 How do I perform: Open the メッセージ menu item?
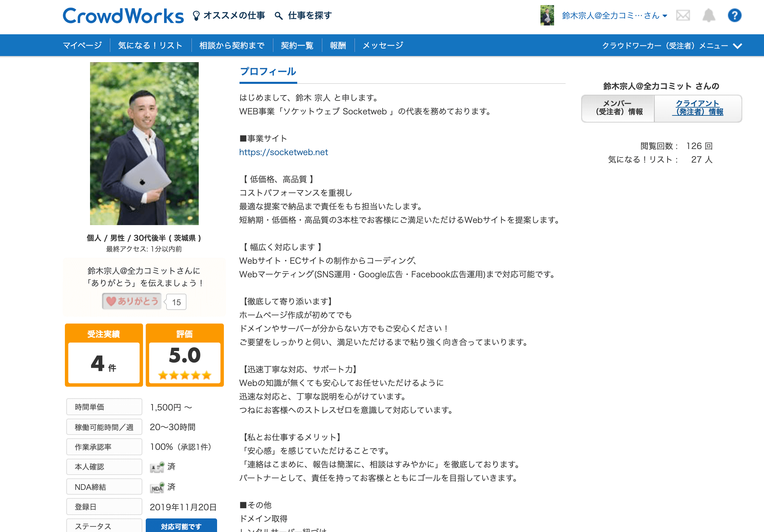point(383,45)
